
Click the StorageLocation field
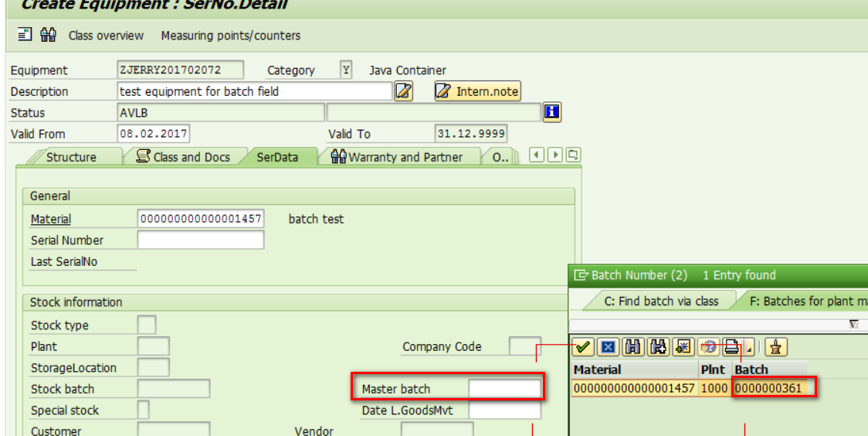154,367
